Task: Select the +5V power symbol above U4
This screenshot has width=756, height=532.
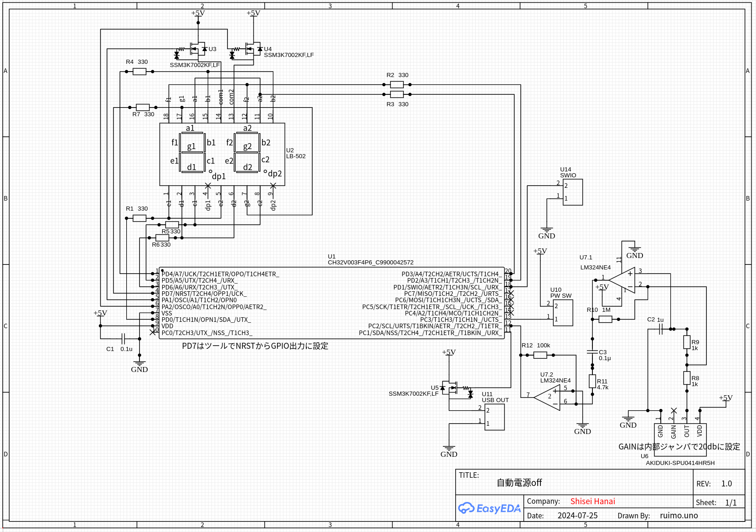Action: [x=253, y=13]
